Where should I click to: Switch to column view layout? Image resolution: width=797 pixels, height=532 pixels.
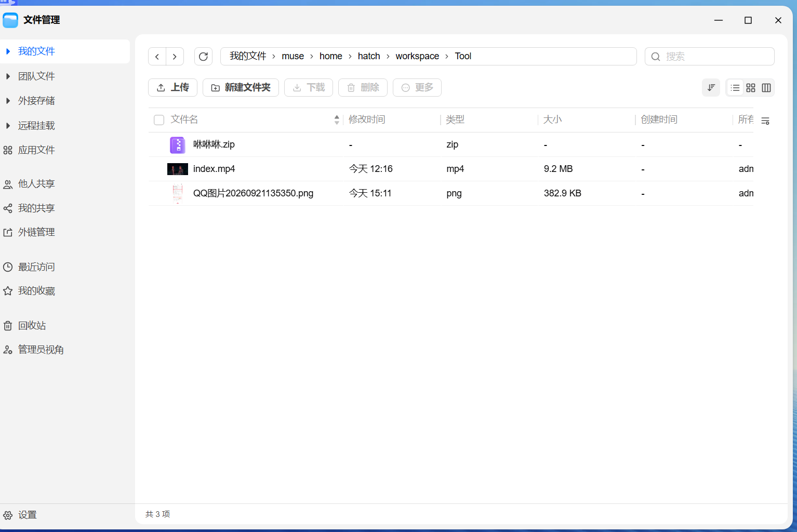(766, 88)
